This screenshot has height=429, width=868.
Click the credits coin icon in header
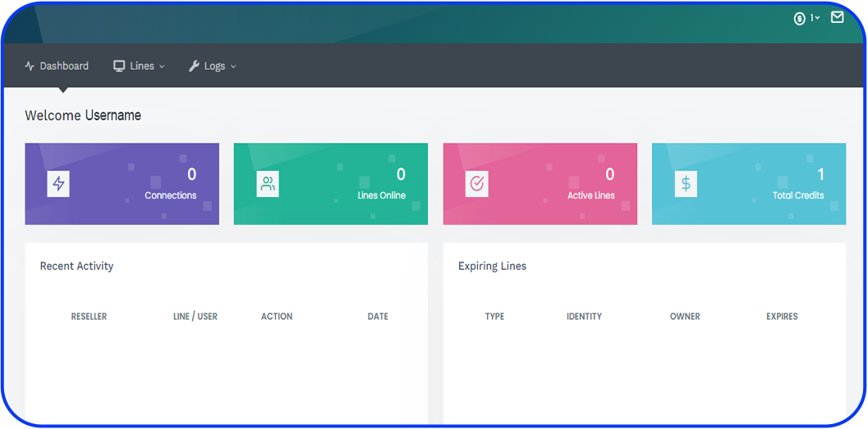tap(799, 18)
